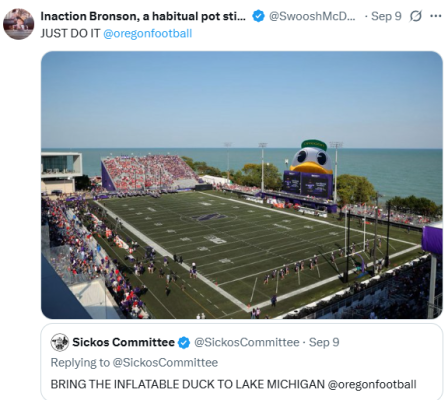Image resolution: width=448 pixels, height=400 pixels.
Task: Open the @SwooshMcD... handle link
Action: point(312,16)
